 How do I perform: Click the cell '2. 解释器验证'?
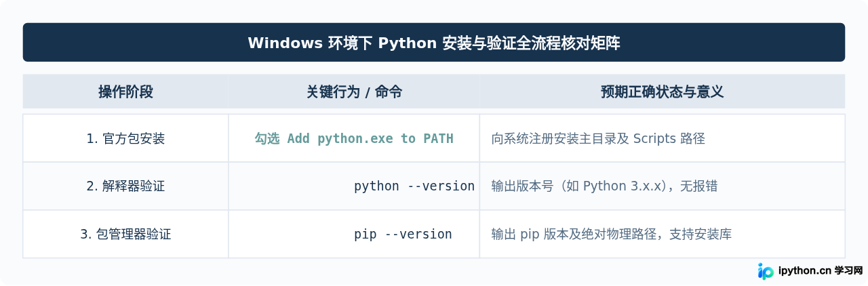coord(125,186)
